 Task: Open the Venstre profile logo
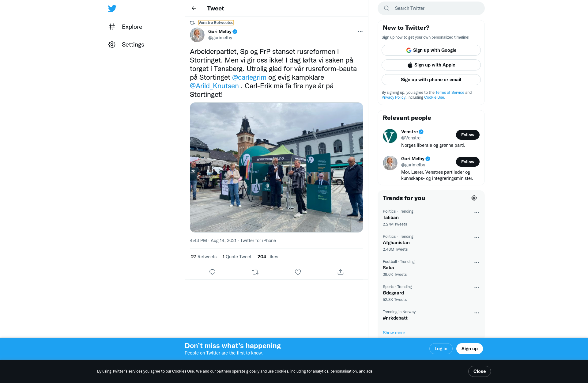click(x=390, y=136)
